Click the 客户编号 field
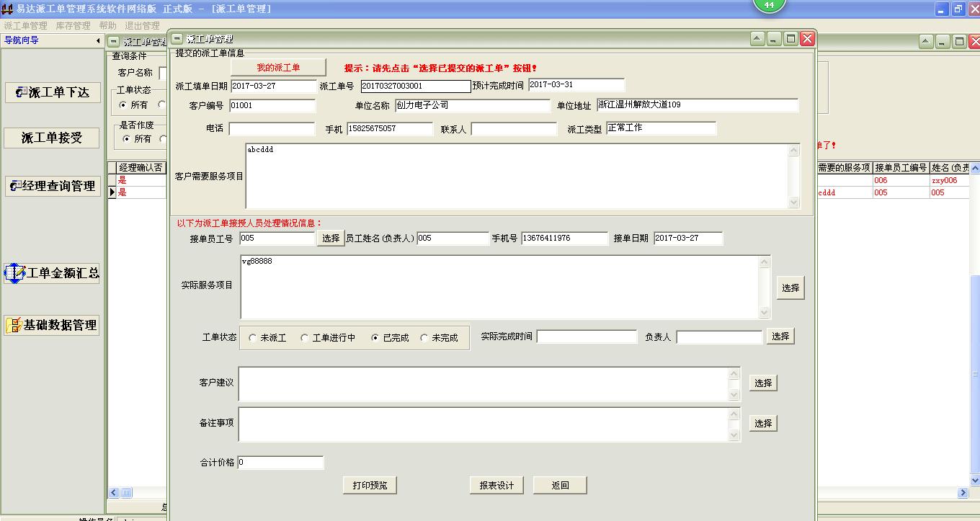Image resolution: width=980 pixels, height=521 pixels. pyautogui.click(x=272, y=106)
